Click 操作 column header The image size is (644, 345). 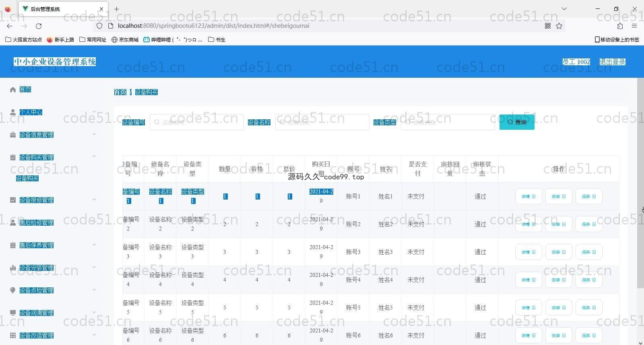(x=559, y=169)
